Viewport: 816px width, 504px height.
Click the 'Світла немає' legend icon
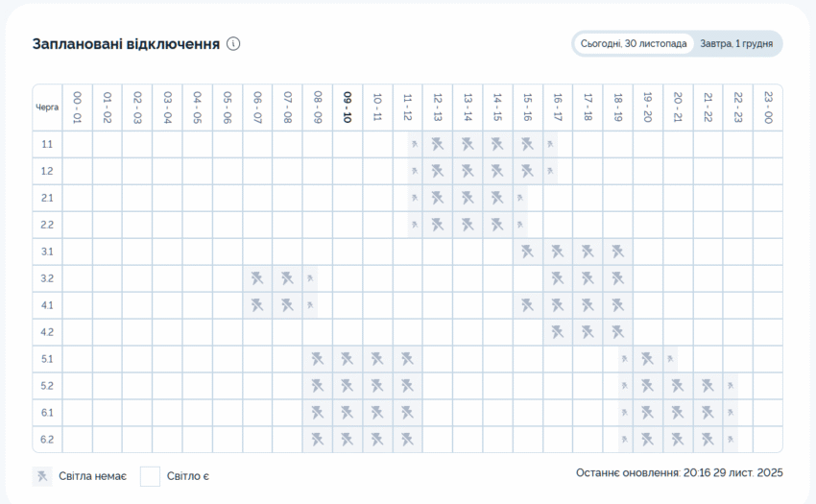tap(42, 476)
